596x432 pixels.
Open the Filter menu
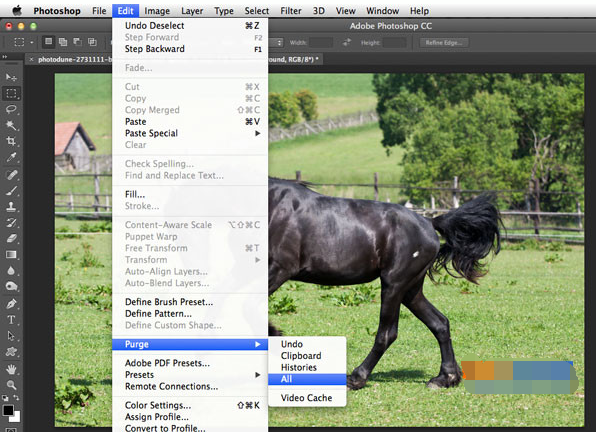pyautogui.click(x=291, y=11)
